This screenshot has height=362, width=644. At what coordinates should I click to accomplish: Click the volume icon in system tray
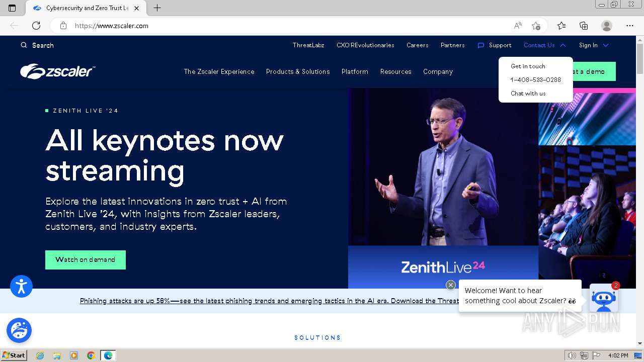tap(572, 355)
